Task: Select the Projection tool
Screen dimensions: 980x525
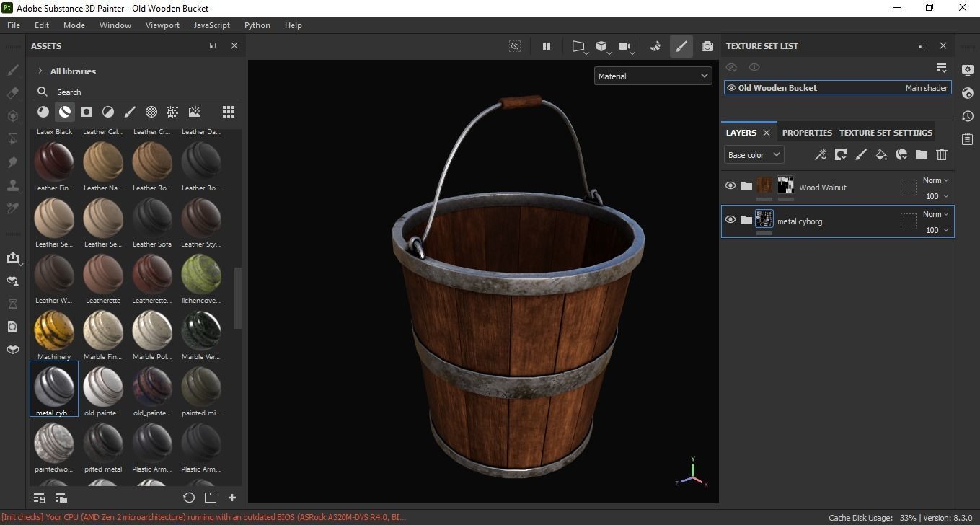Action: 12,116
